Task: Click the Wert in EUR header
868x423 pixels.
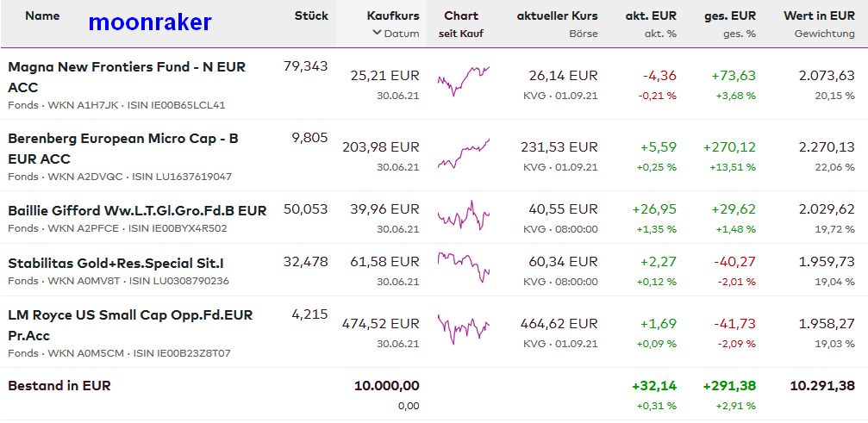Action: [819, 16]
